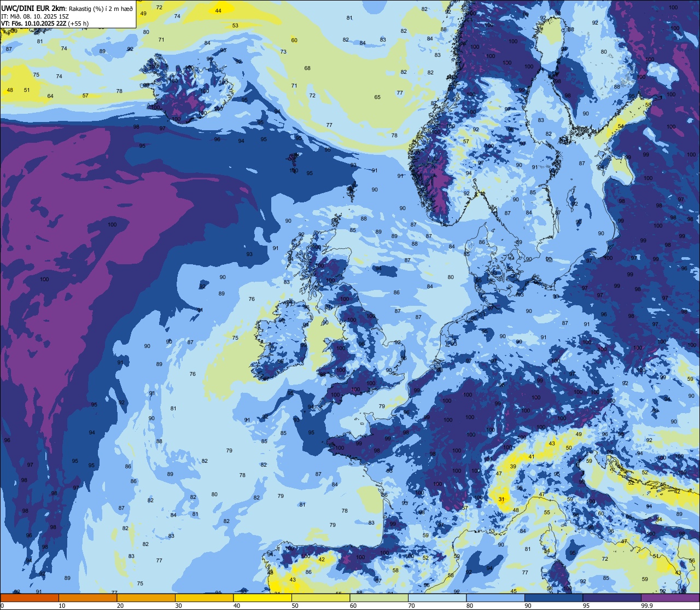Screen dimensions: 700x610
Task: Click the humidity value '65' west of Norway
Action: pyautogui.click(x=377, y=97)
